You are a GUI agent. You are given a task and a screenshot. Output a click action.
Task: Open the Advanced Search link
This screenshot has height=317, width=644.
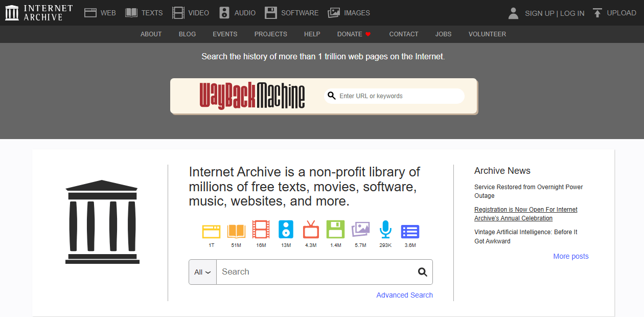coord(405,295)
